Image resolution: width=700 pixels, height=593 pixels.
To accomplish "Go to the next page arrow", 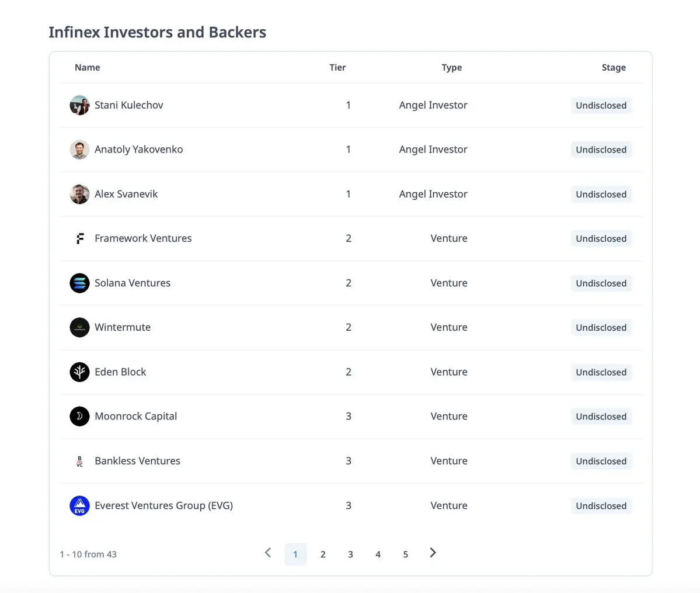I will [x=433, y=553].
